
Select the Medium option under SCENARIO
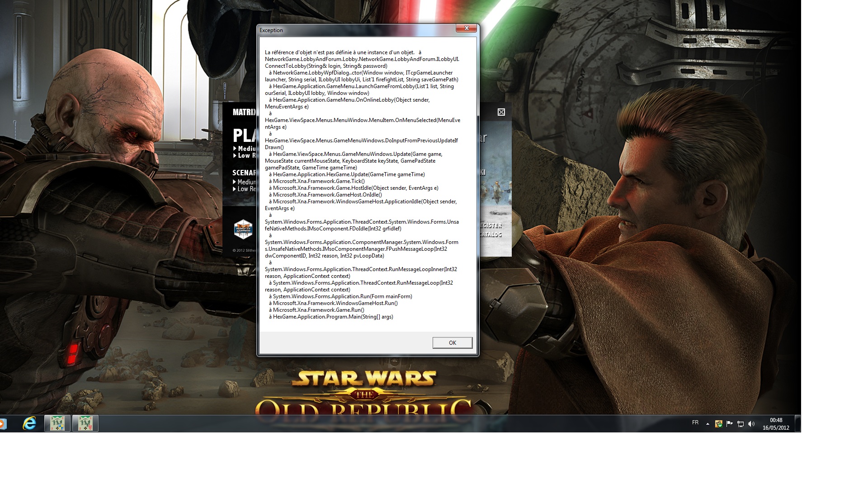point(245,182)
